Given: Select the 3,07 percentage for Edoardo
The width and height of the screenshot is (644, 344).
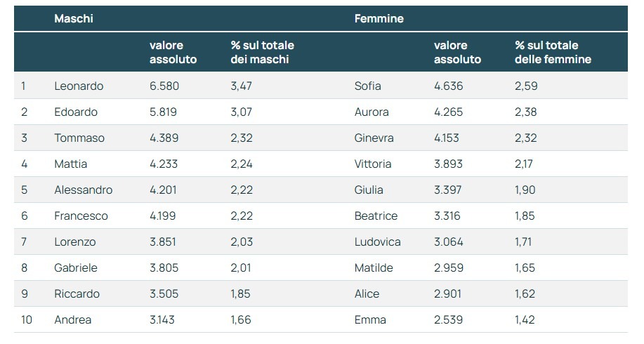Looking at the screenshot, I should [x=242, y=112].
